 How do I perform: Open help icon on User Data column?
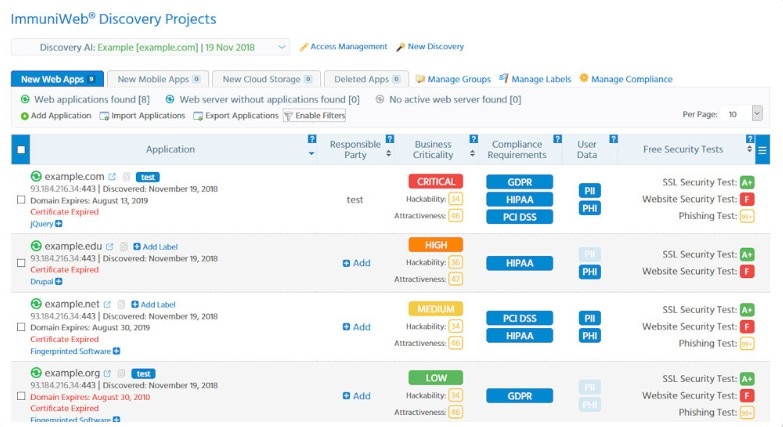614,139
